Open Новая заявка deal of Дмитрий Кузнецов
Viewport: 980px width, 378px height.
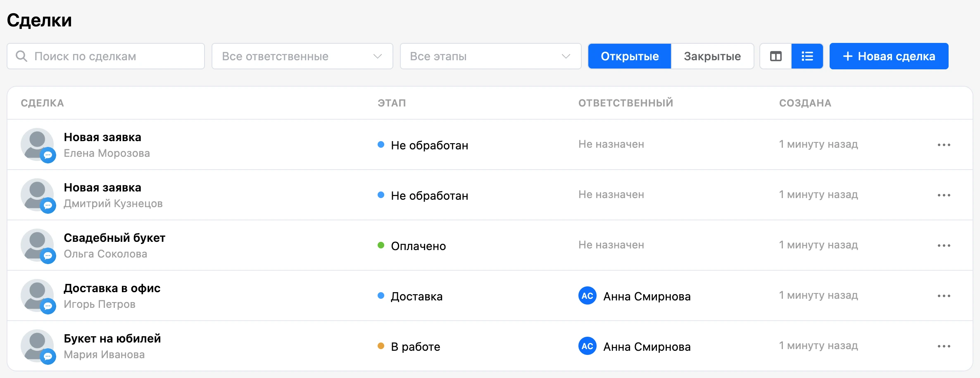102,187
